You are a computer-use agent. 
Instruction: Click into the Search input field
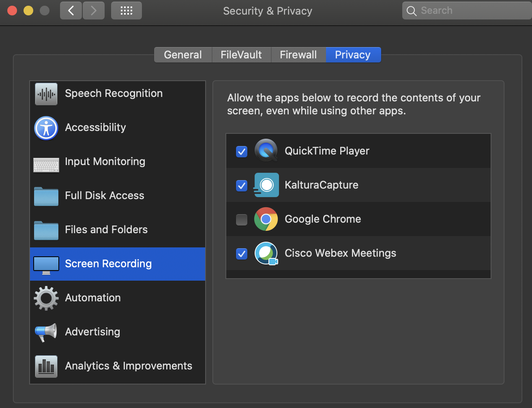(467, 11)
